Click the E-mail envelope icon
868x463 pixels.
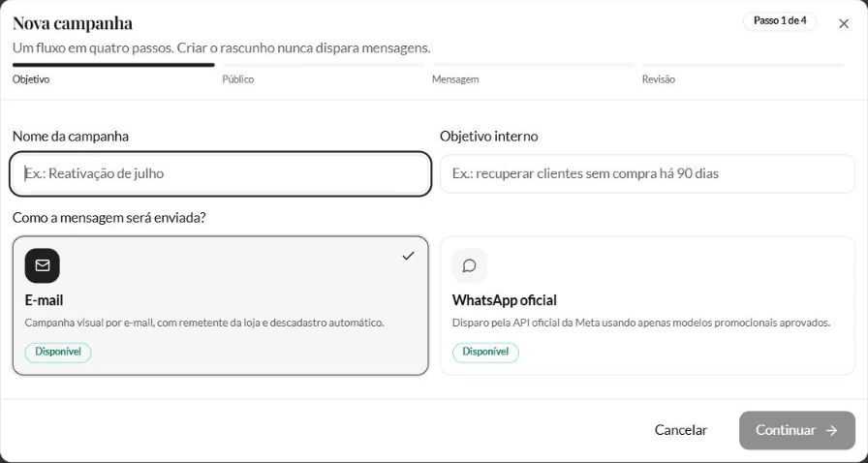42,265
